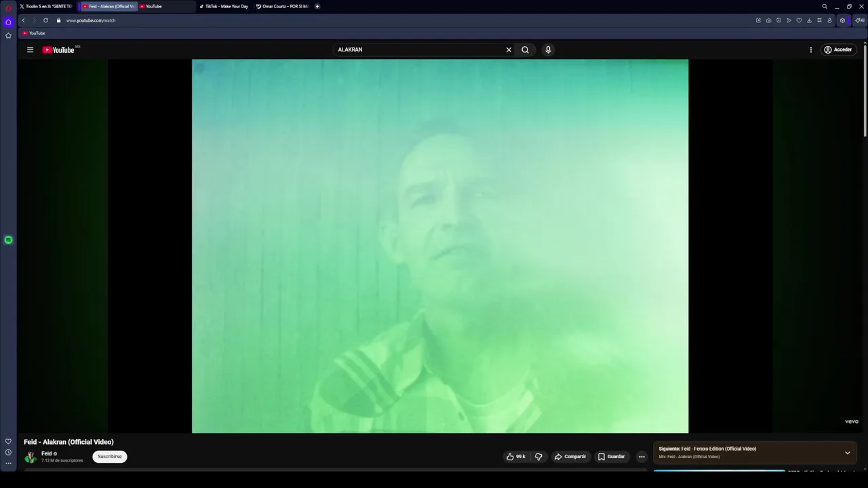868x488 pixels.
Task: Open the ad blocker shield icon
Action: (778, 20)
